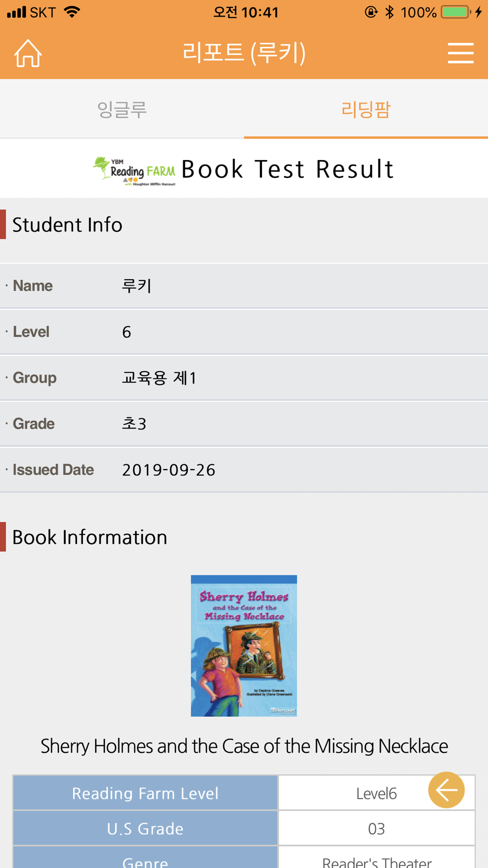488x868 pixels.
Task: Tap the Grade field label
Action: 34,424
